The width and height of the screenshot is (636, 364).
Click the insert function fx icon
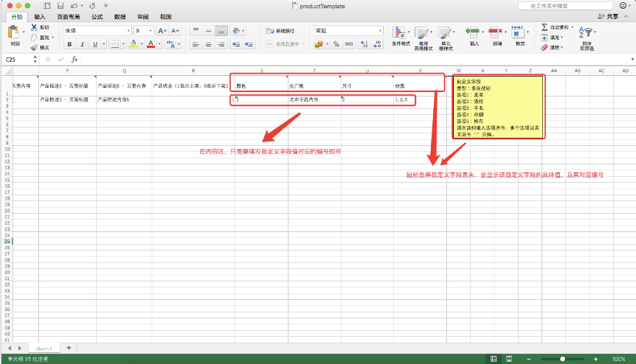pos(75,59)
